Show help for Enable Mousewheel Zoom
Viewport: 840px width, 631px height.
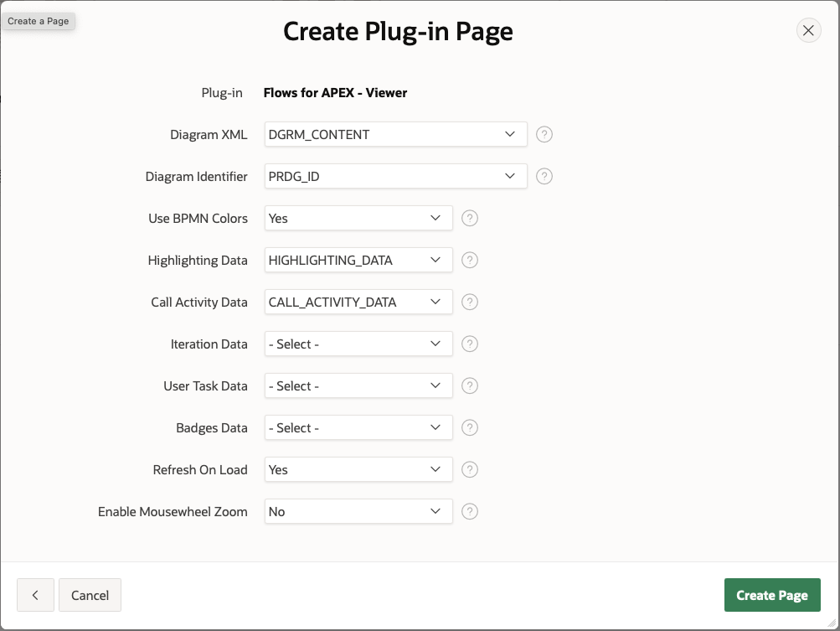click(x=470, y=511)
